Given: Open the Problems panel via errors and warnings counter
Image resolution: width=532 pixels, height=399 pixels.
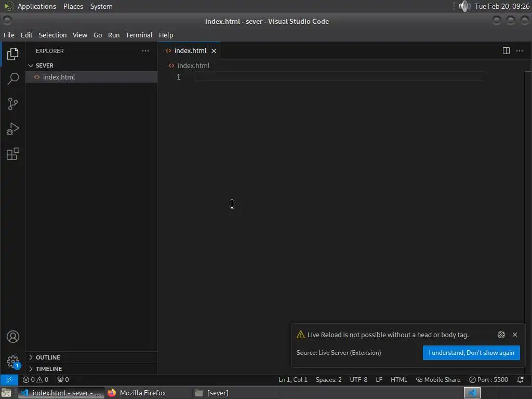Looking at the screenshot, I should [36, 380].
